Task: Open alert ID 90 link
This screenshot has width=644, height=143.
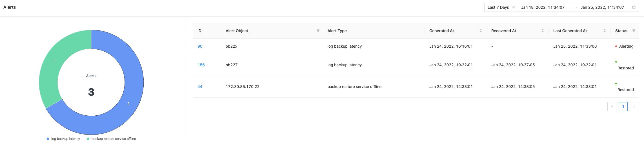Action: click(x=200, y=46)
